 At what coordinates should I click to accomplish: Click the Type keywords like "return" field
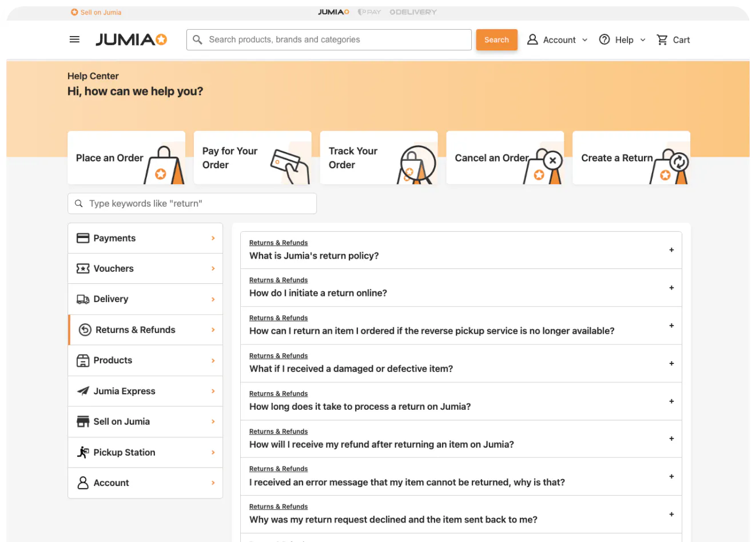click(x=192, y=204)
